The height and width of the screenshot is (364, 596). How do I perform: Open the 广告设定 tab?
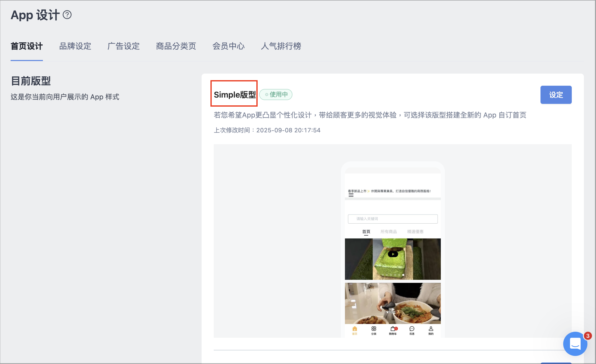pyautogui.click(x=123, y=46)
